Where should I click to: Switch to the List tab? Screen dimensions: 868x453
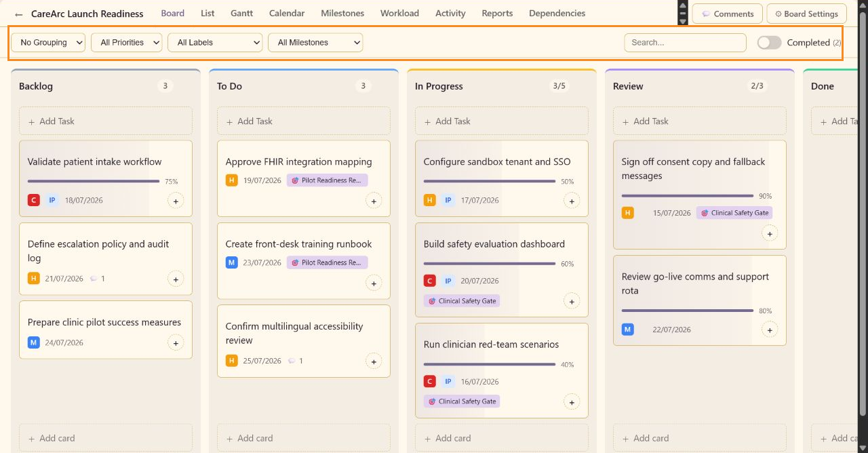[x=208, y=13]
